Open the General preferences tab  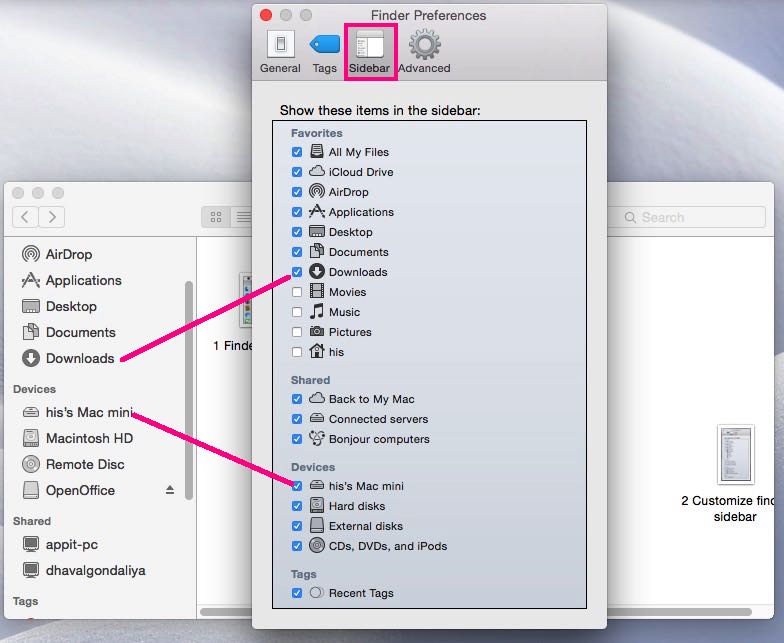[x=280, y=51]
